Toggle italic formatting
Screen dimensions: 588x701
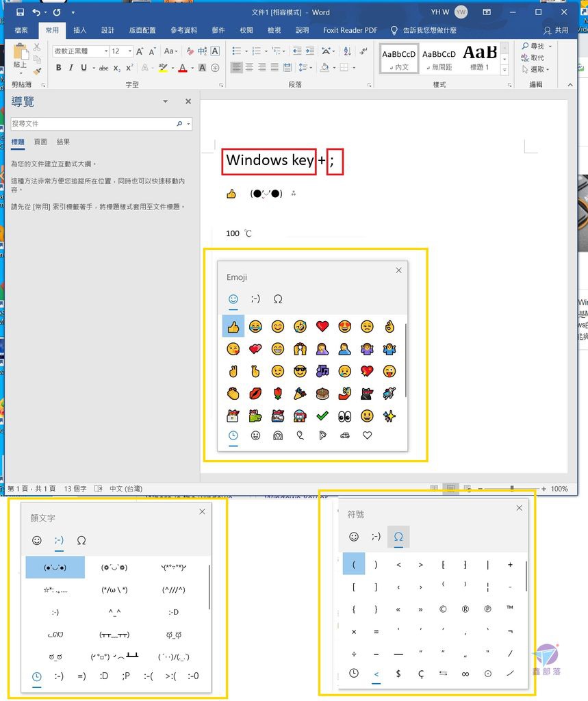71,68
